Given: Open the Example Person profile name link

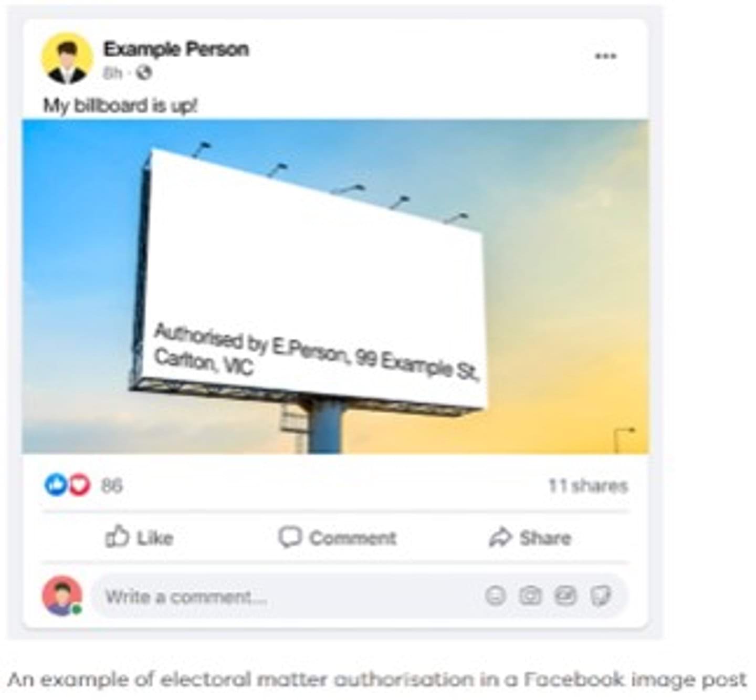Looking at the screenshot, I should coord(176,49).
